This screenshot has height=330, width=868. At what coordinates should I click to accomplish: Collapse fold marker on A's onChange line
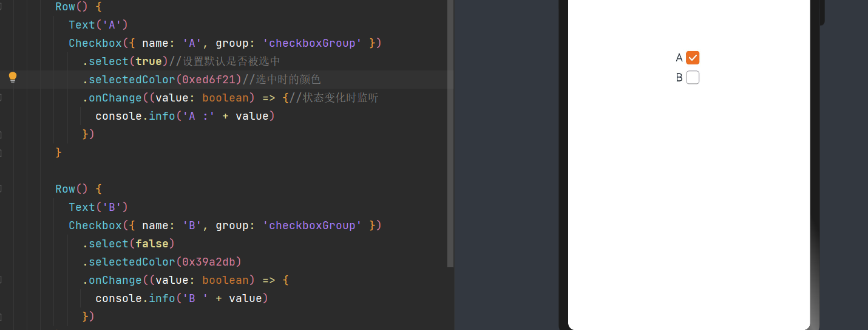tap(1, 98)
